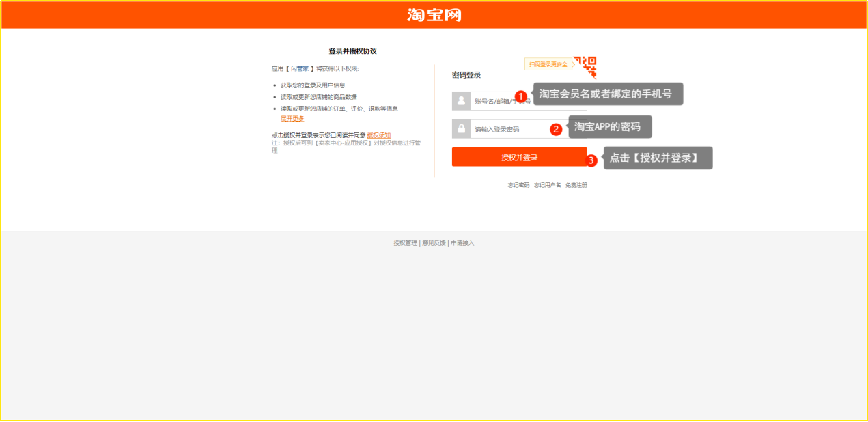Open 意见反馈 in the footer
Screen dimensions: 868x422
434,243
